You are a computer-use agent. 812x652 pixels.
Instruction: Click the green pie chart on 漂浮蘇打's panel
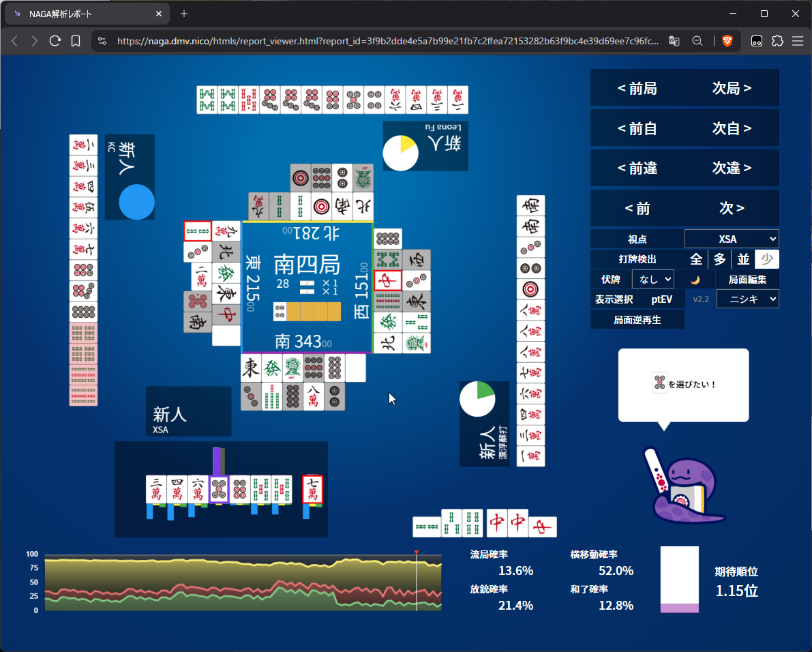[x=477, y=399]
